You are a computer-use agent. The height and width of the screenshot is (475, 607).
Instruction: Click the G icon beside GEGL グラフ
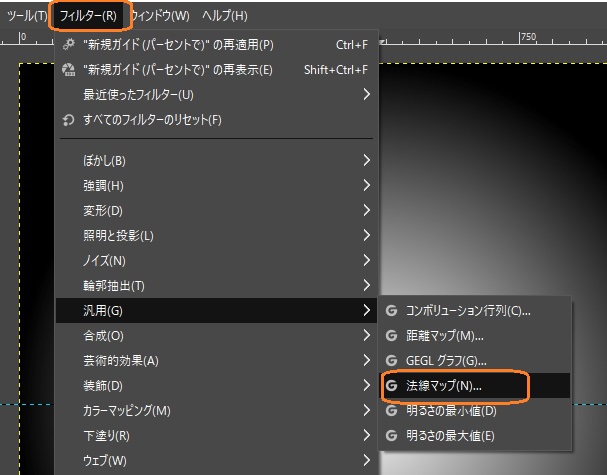(392, 360)
